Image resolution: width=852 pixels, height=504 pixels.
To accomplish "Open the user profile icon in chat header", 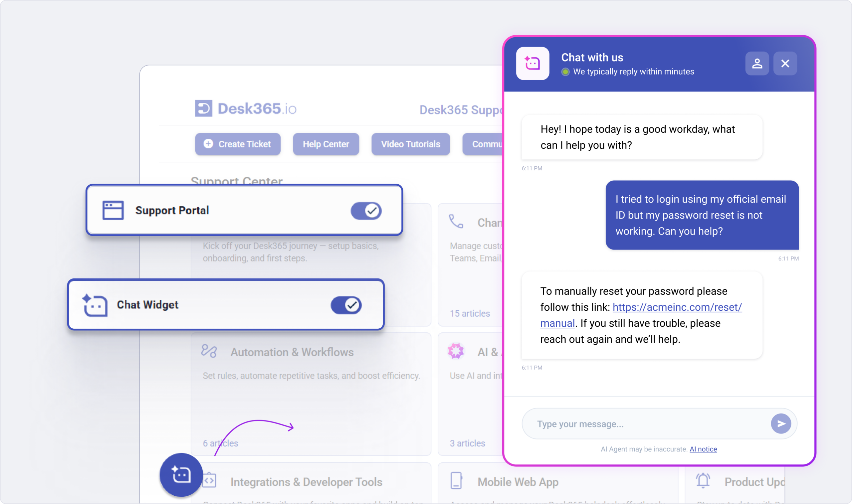I will point(757,64).
